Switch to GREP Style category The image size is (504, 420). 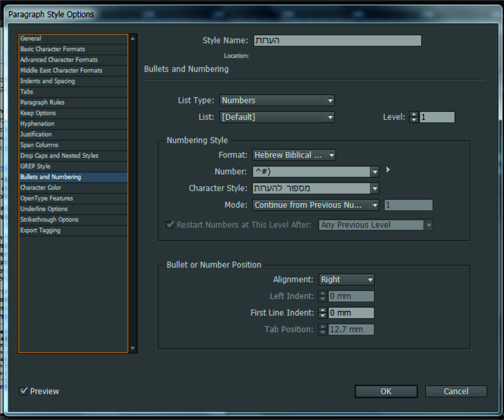(x=35, y=166)
